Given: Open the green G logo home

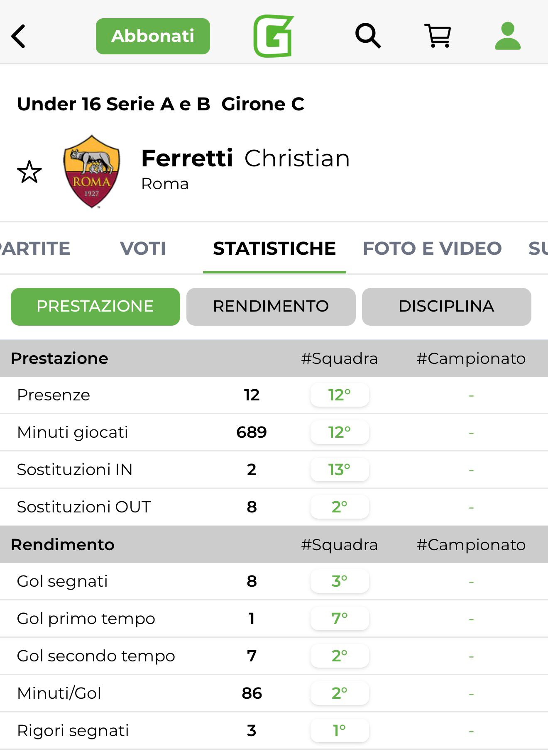Looking at the screenshot, I should 274,36.
